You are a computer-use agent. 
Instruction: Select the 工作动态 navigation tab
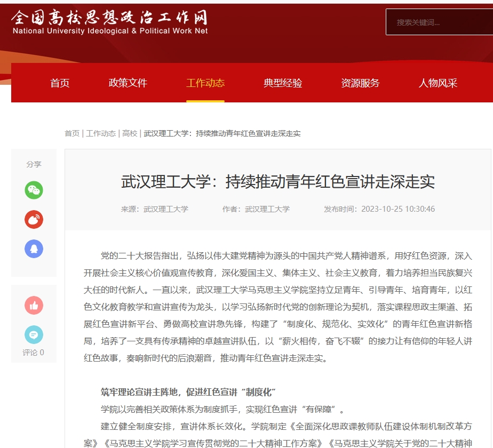[x=205, y=83]
